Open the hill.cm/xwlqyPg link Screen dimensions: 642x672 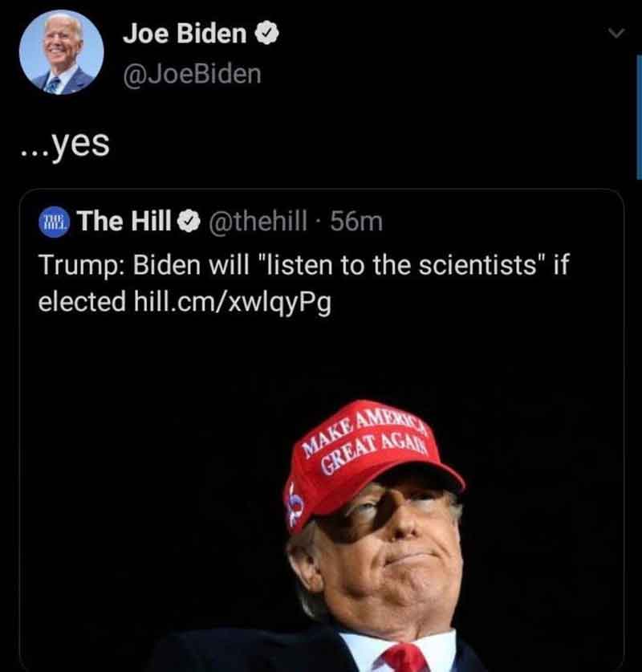point(233,303)
